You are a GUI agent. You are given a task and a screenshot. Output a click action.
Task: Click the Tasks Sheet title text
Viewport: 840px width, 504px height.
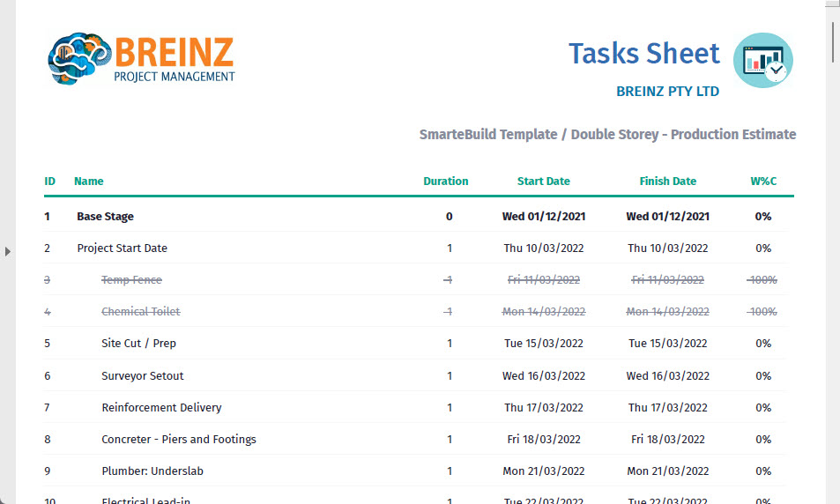click(x=643, y=54)
